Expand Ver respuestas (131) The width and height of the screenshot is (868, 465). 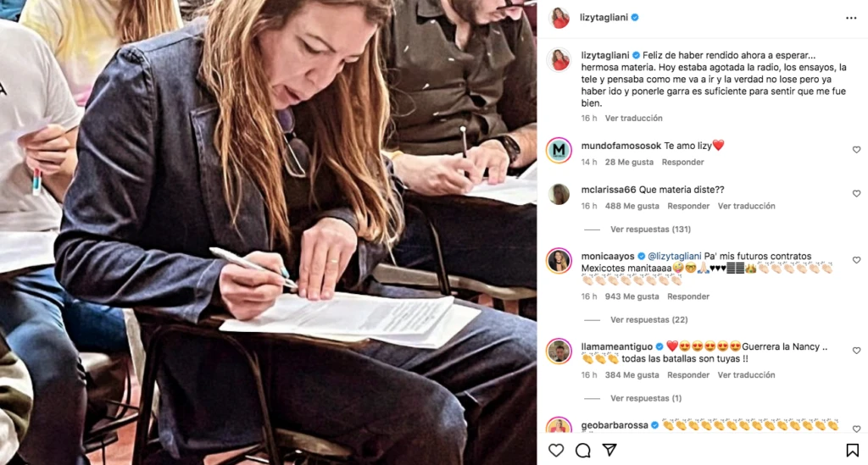(650, 229)
